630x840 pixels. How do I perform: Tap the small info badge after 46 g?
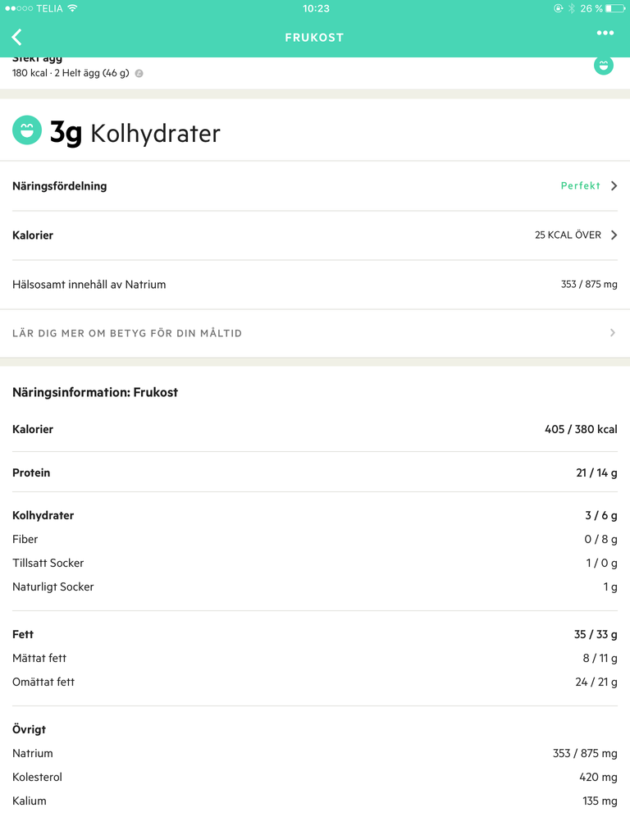point(139,73)
